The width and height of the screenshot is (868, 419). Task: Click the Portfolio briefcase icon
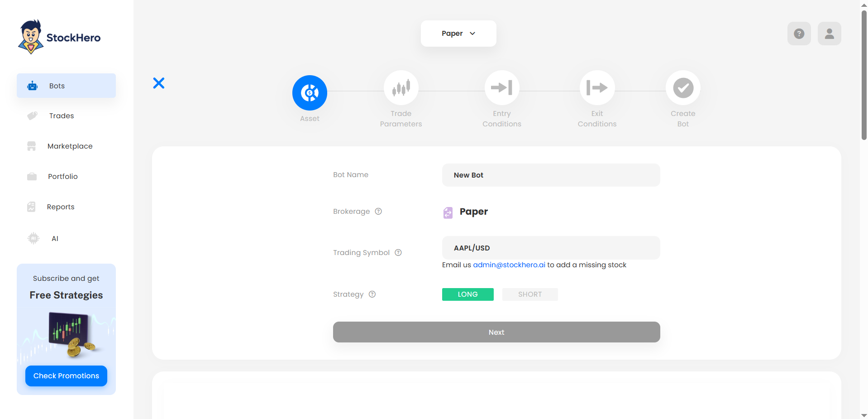[x=32, y=177]
